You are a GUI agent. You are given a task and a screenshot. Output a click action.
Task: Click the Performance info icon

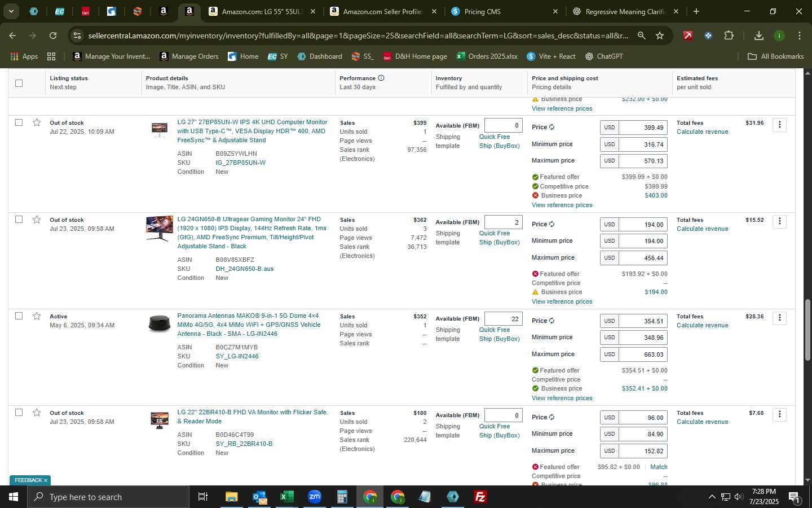pyautogui.click(x=381, y=78)
